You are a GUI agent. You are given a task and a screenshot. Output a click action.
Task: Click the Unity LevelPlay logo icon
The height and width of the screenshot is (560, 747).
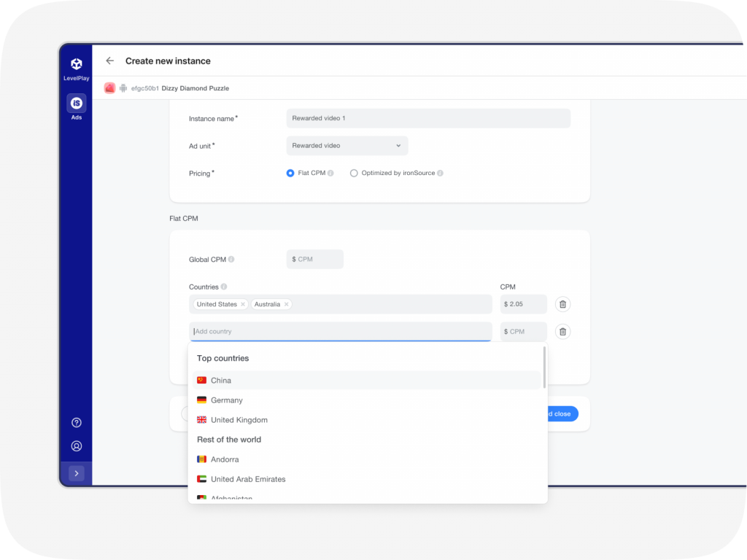[x=77, y=64]
